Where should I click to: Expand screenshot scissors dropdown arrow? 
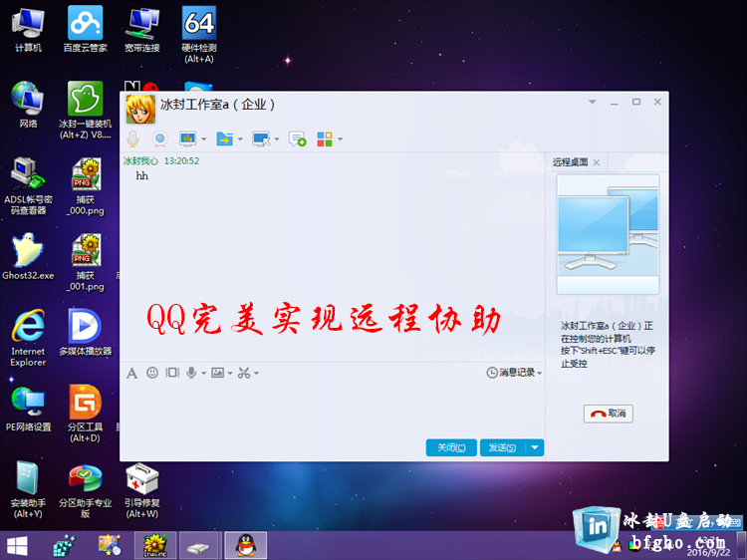(x=256, y=374)
